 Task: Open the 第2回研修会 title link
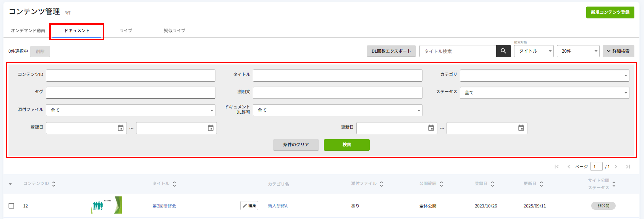click(164, 206)
